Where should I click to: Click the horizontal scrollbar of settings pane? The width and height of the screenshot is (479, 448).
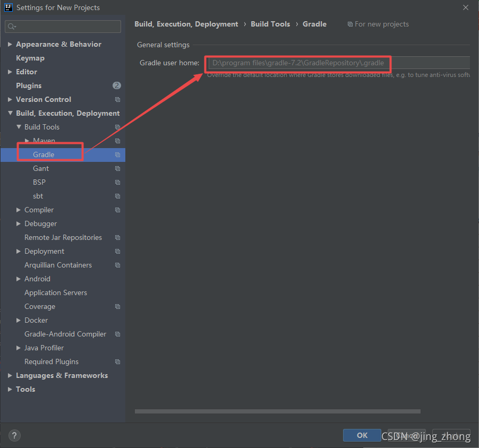tap(277, 411)
